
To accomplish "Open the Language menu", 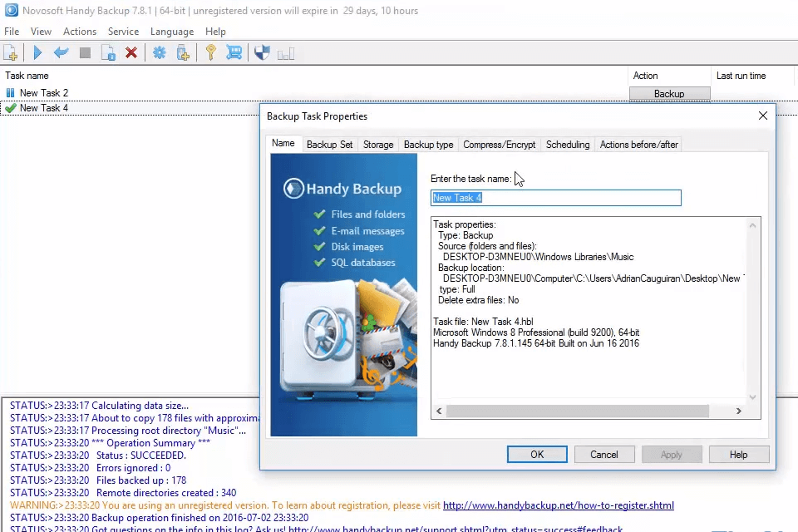I will tap(172, 31).
